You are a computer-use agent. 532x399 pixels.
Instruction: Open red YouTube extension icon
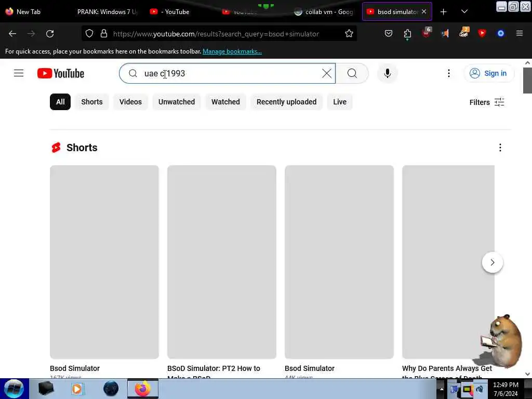click(482, 33)
